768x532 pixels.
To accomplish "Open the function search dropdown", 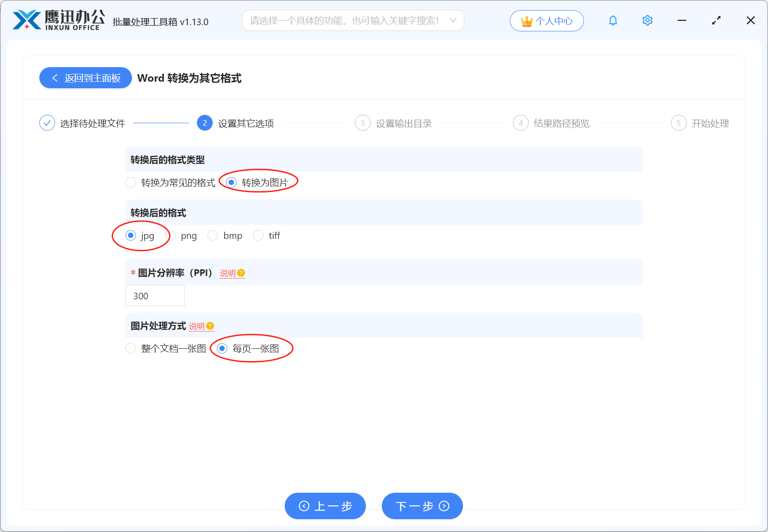I will click(352, 20).
